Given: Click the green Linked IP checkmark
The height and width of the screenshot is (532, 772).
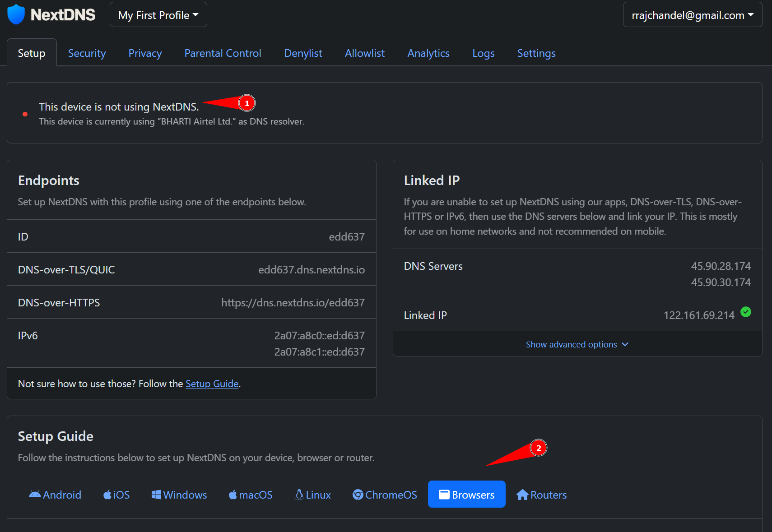Looking at the screenshot, I should pos(746,312).
